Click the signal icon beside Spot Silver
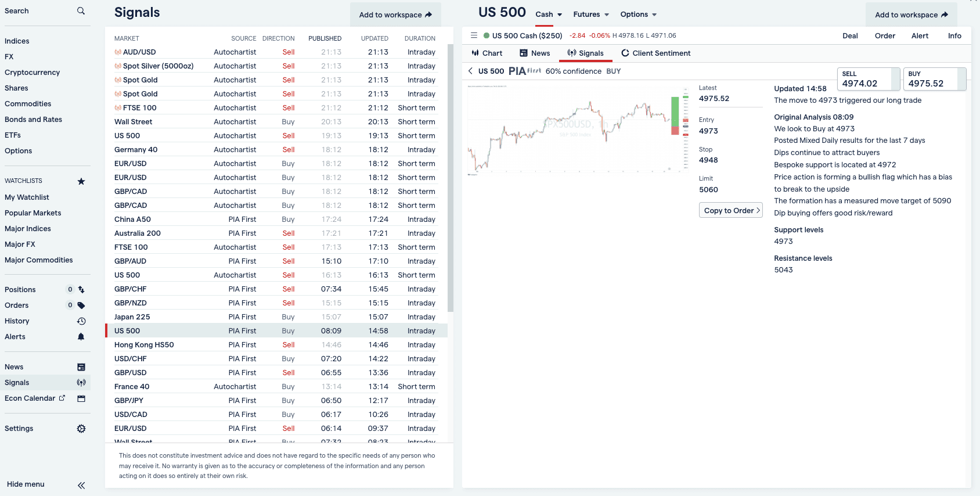This screenshot has width=980, height=496. (x=118, y=66)
